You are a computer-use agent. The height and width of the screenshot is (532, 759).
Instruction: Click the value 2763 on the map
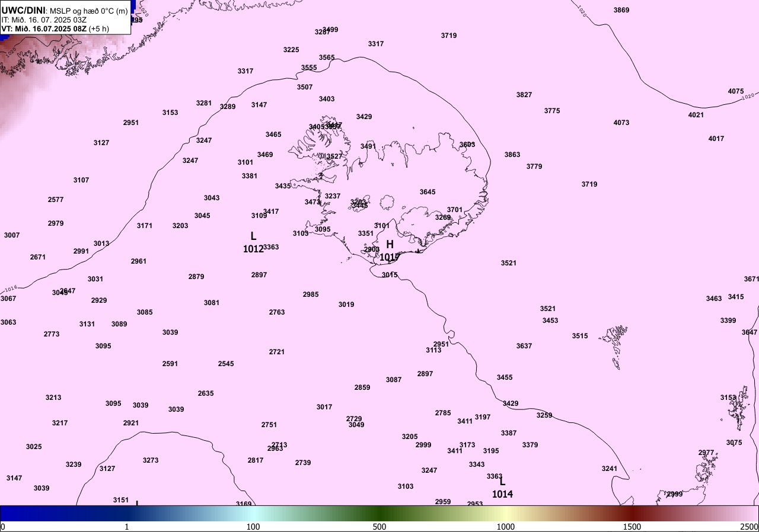point(277,312)
